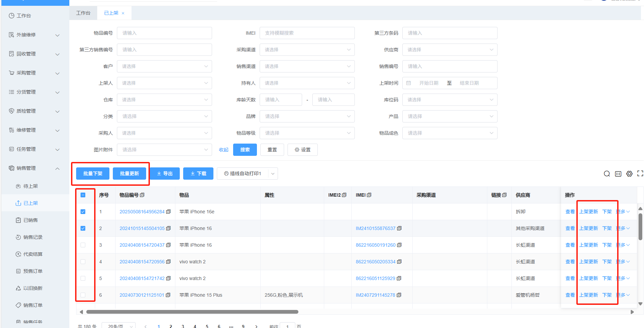Toggle fullscreen table view icon
This screenshot has width=644, height=328.
coord(640,174)
